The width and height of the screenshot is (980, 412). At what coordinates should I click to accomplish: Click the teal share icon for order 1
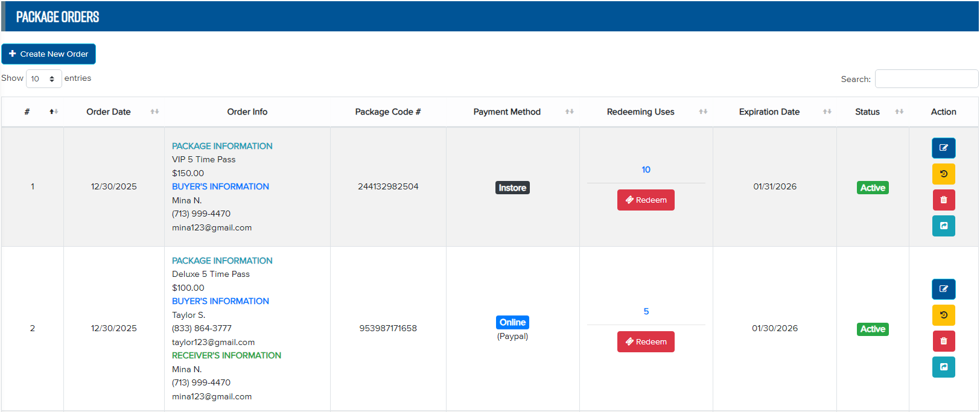(x=943, y=226)
